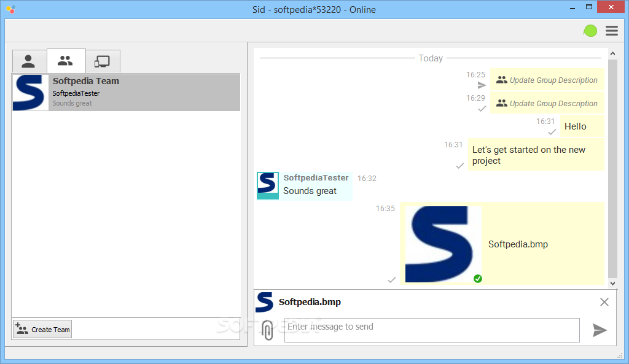Switch to the teams group tab

(x=66, y=61)
